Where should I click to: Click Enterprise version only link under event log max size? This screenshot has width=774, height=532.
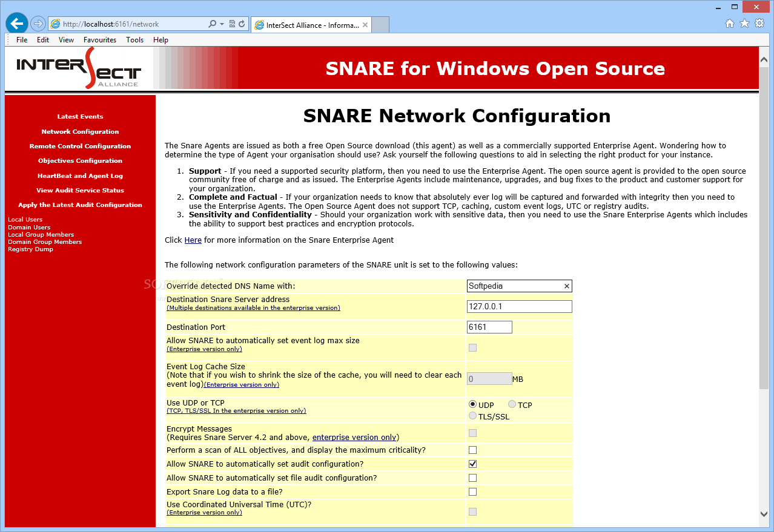pos(204,349)
